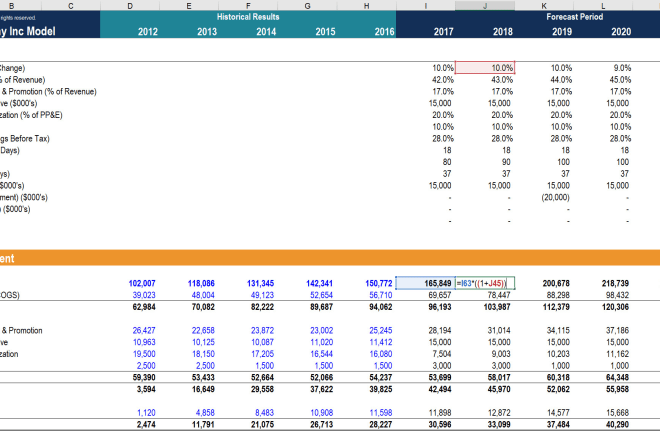
Task: Select column F header
Action: (x=248, y=5)
